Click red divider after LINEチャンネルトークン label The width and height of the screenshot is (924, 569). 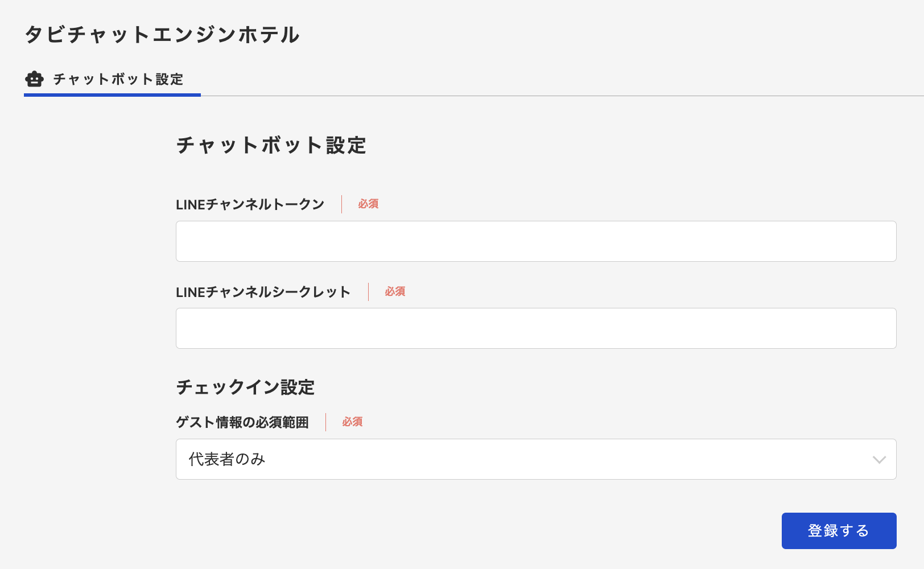(341, 204)
